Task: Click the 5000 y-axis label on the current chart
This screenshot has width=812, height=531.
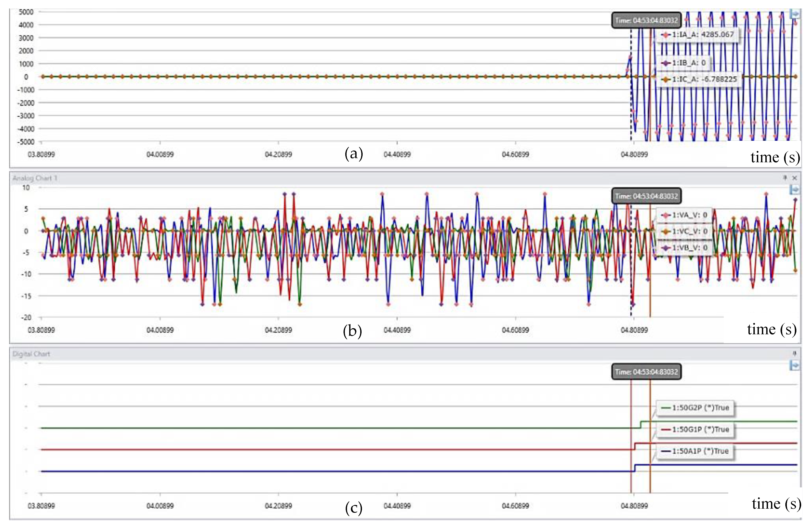Action: 26,12
